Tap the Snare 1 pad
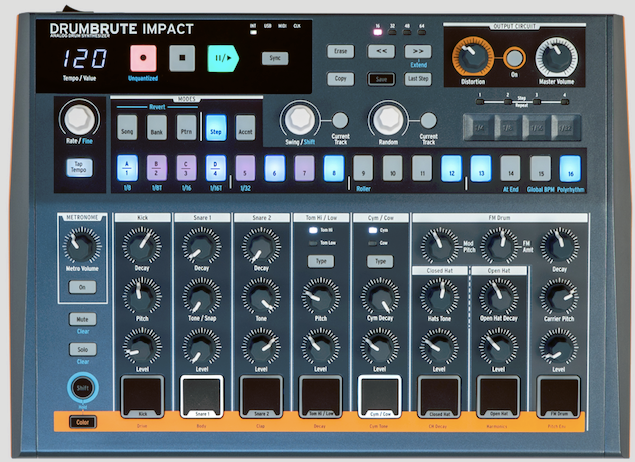Viewport: 635px width, 462px height. coord(201,397)
